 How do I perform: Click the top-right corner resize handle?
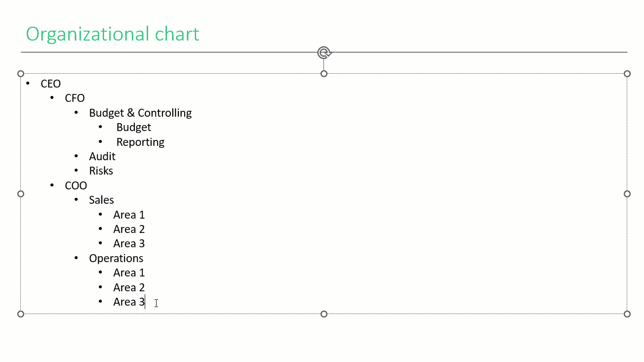[x=627, y=74]
